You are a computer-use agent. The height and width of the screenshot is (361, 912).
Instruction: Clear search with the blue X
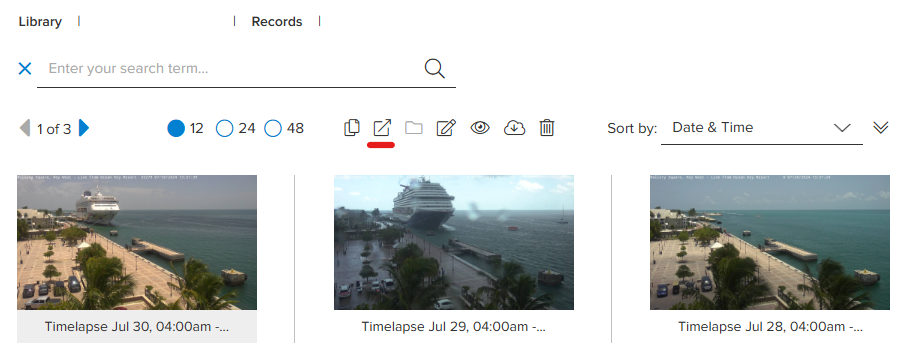24,69
